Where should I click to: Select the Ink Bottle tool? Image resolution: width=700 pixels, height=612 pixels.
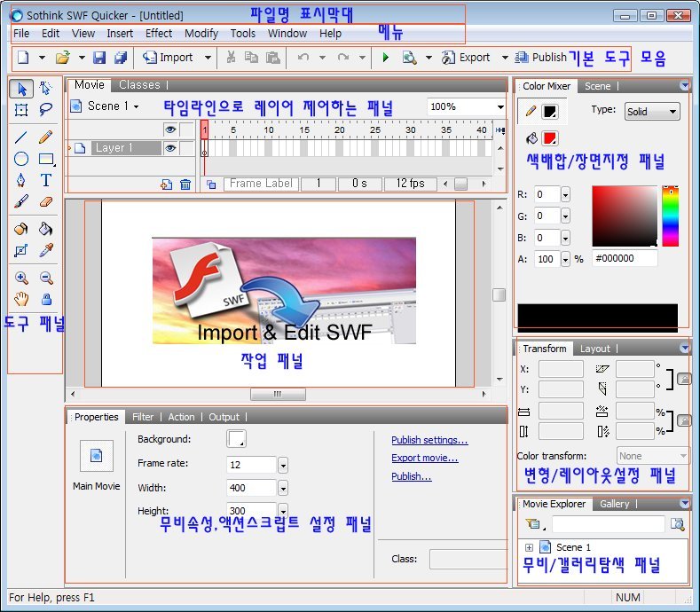click(21, 229)
